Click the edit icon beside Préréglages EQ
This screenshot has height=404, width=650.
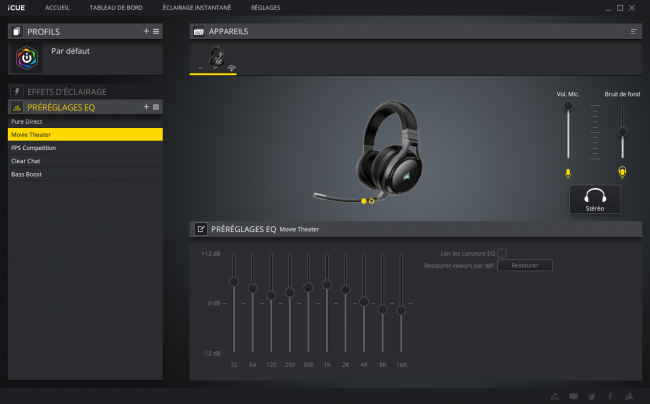(x=201, y=229)
